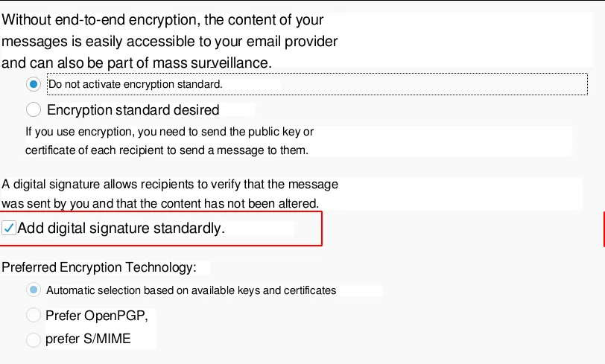Click the 'messages is easily accessible' text line
The height and width of the screenshot is (364, 605).
(169, 42)
